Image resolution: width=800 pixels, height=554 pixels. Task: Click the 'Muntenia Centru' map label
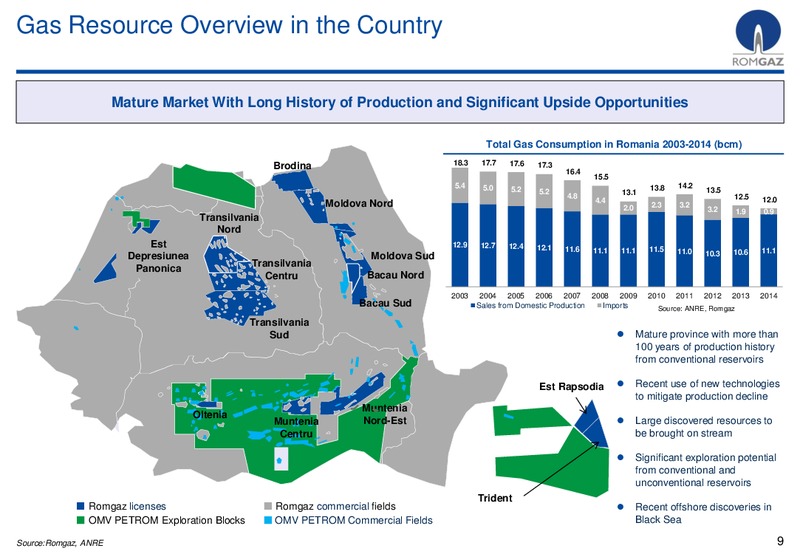pyautogui.click(x=296, y=427)
